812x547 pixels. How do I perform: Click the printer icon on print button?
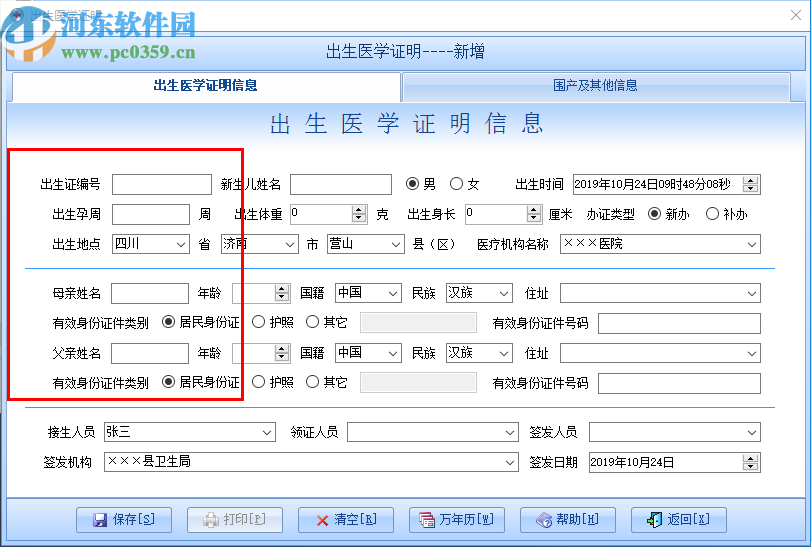[211, 520]
